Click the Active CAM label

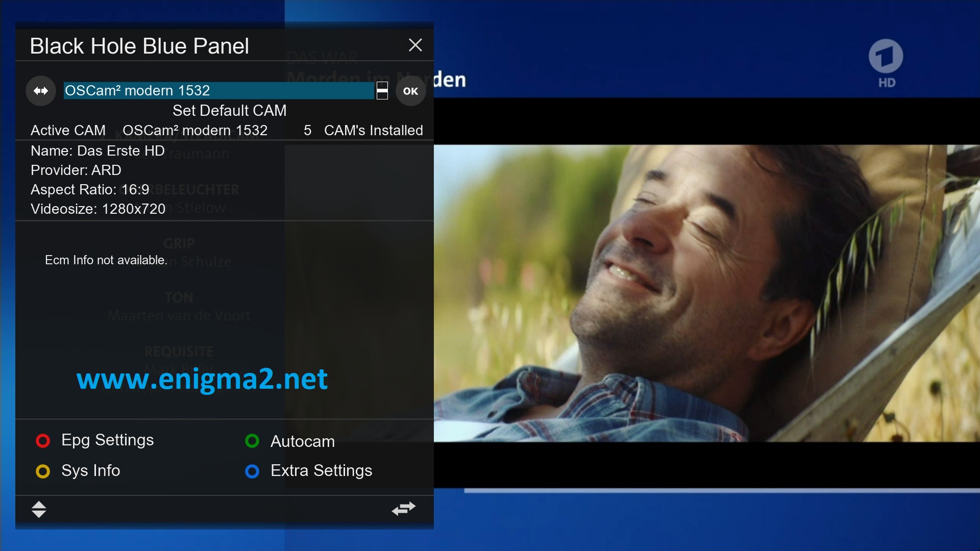[68, 131]
